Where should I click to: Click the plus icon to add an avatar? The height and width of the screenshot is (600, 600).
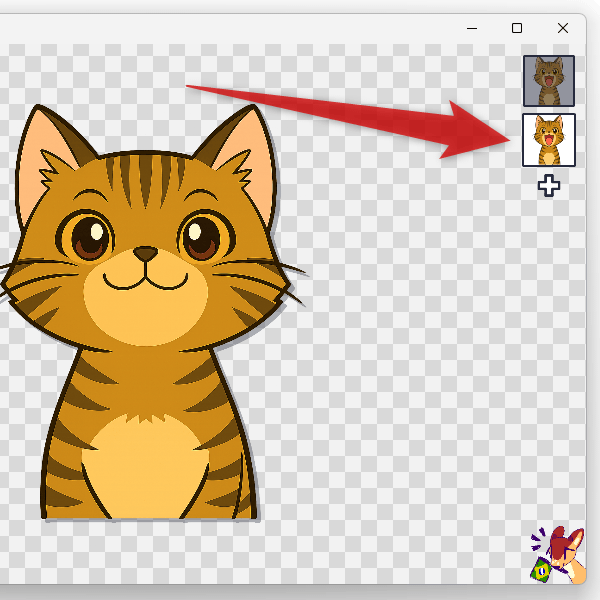(x=548, y=185)
